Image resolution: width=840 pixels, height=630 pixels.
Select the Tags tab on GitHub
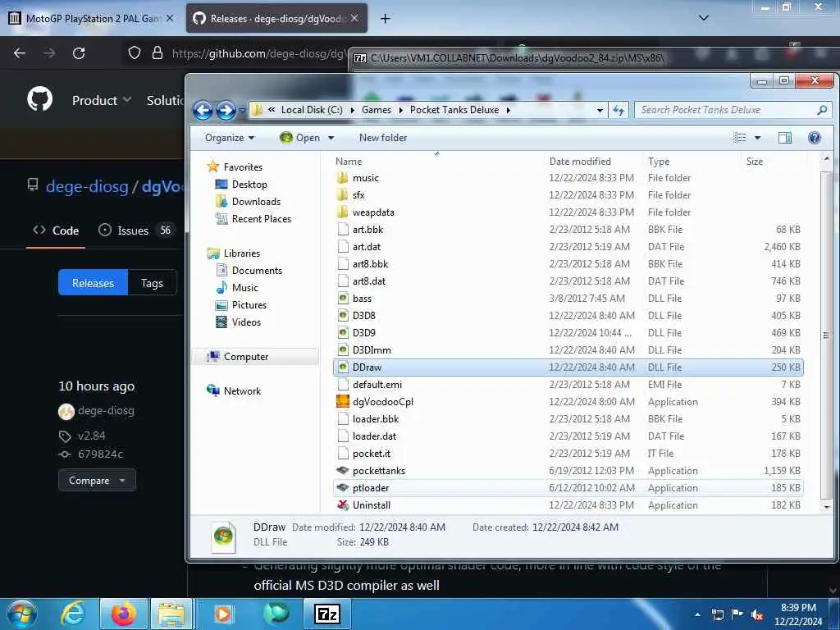152,283
